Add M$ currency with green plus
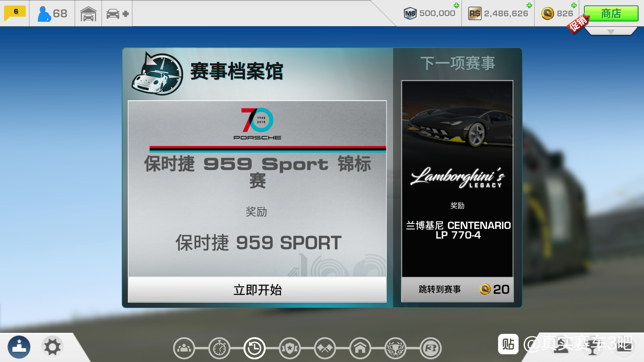The image size is (644, 362). [457, 5]
